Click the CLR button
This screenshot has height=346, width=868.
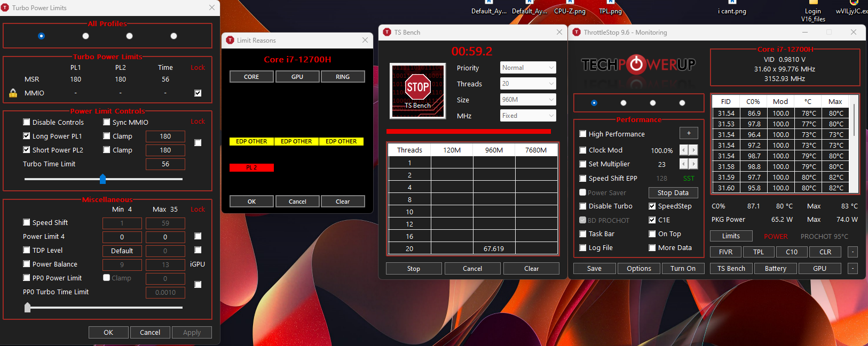[x=825, y=252]
